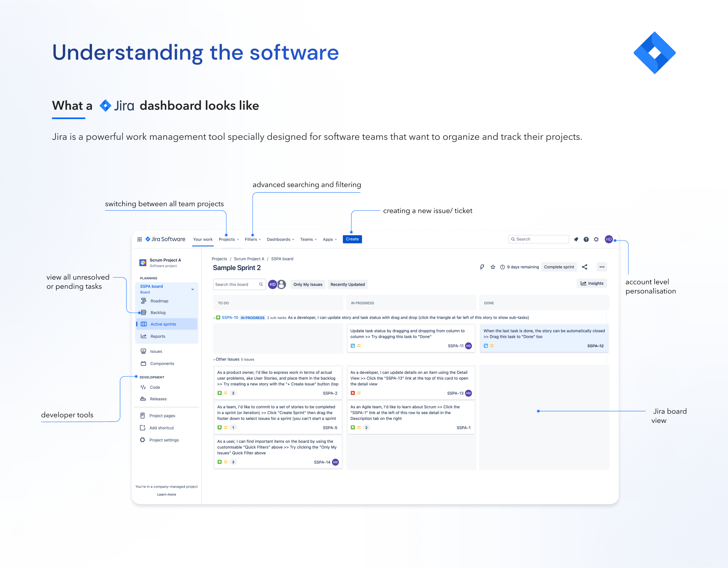Click the sub-task count badge on SSPA-14
Image resolution: width=728 pixels, height=568 pixels.
click(233, 462)
